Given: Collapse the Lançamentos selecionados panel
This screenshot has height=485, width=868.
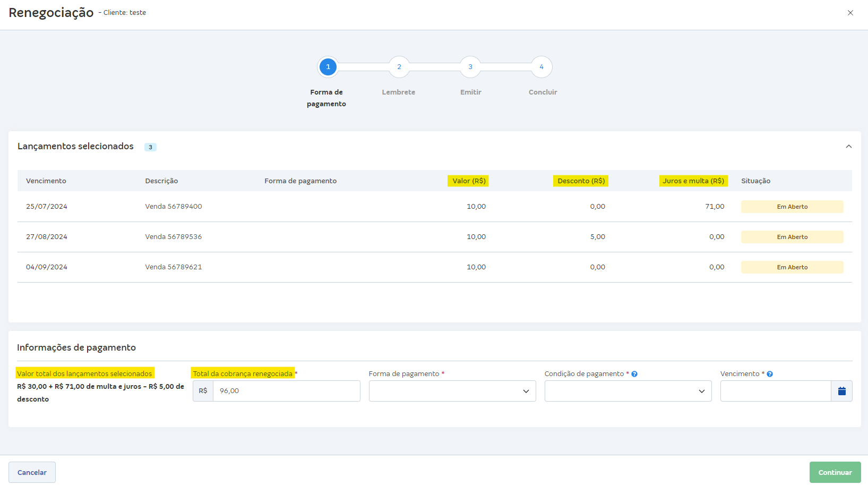Looking at the screenshot, I should click(848, 147).
